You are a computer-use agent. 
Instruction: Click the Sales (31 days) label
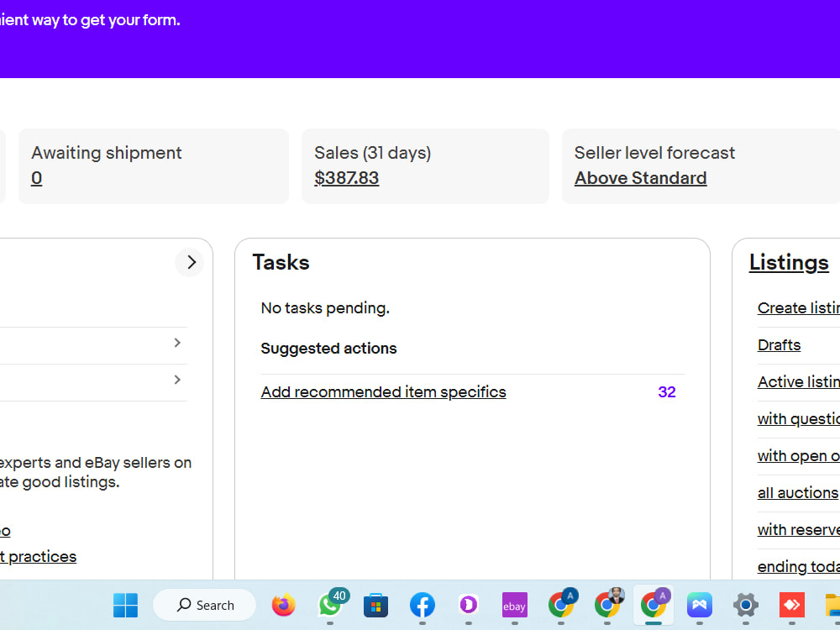(373, 153)
